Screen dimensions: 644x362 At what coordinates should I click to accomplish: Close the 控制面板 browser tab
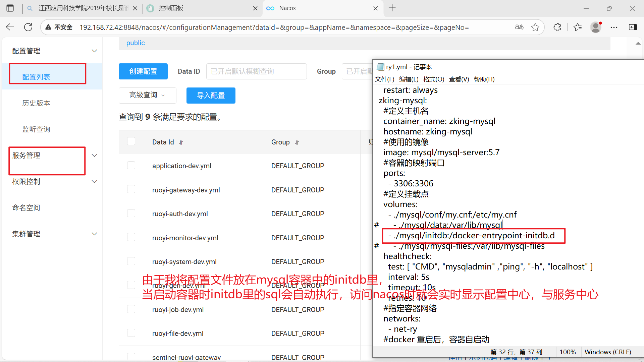click(255, 8)
